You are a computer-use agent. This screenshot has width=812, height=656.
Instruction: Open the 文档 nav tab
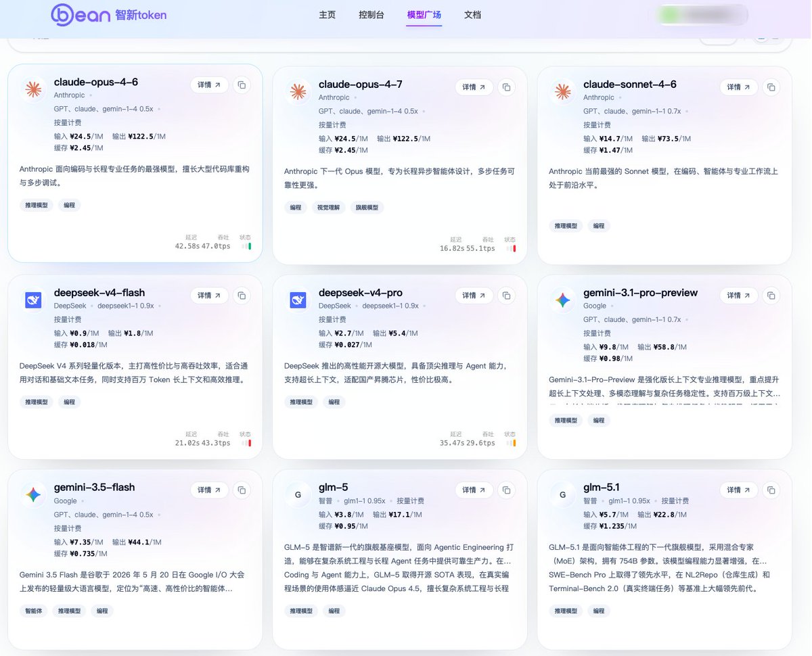tap(473, 15)
